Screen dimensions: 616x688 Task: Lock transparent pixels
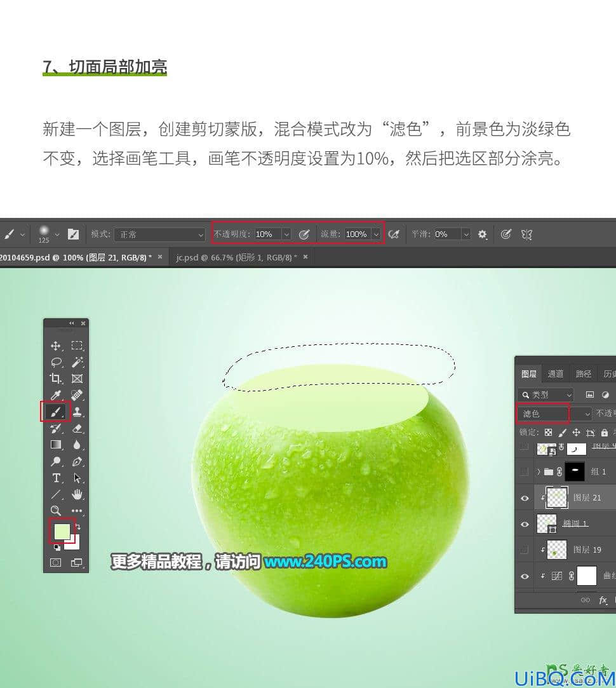(549, 433)
